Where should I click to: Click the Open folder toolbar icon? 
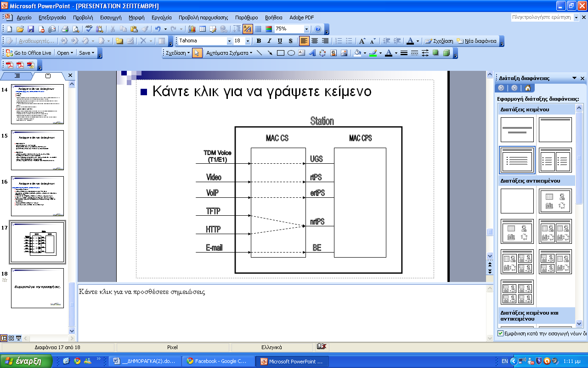tap(20, 29)
